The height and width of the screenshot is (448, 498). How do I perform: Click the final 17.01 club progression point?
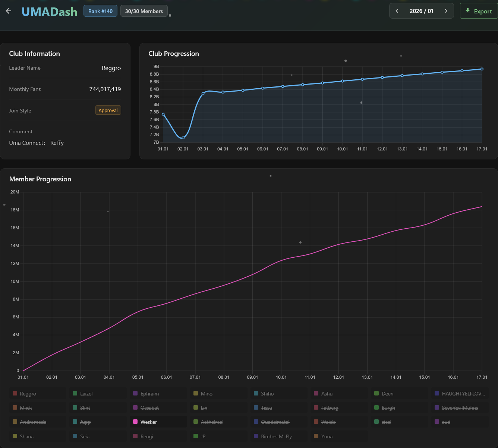pos(482,69)
